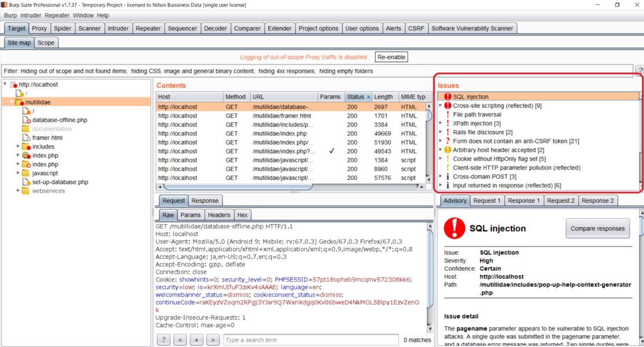Click the http://localhost host icon in tree
644x347 pixels.
pos(13,85)
